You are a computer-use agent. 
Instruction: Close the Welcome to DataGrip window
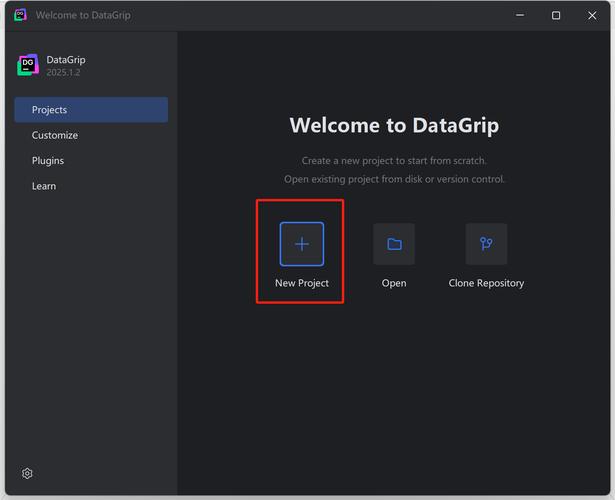593,15
